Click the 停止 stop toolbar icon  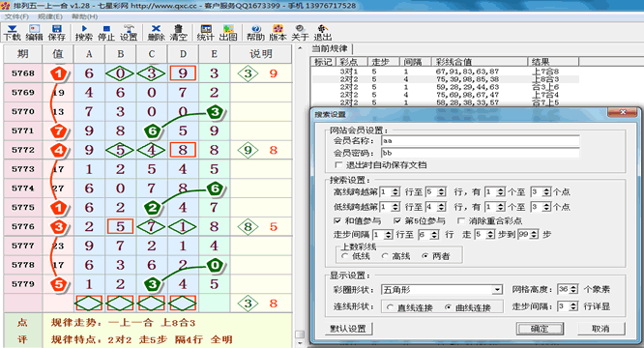point(106,33)
